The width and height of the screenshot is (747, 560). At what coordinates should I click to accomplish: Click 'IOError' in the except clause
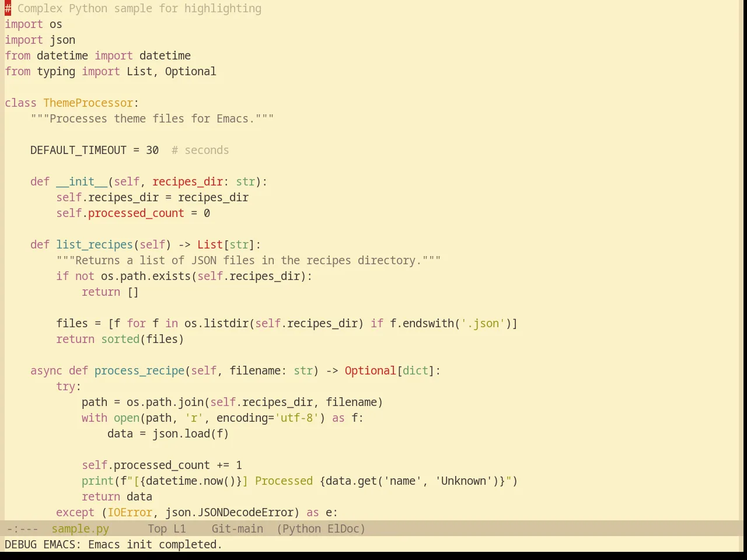pos(130,512)
